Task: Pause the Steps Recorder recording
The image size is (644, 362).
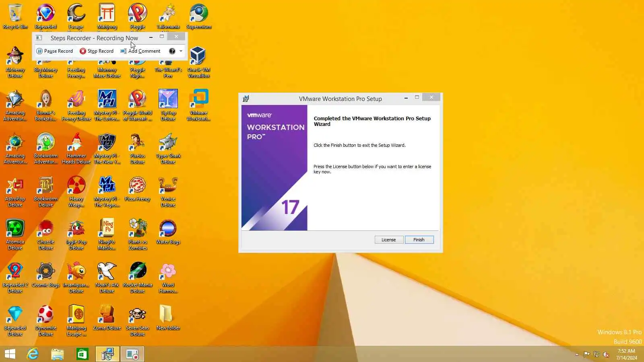Action: [x=55, y=51]
